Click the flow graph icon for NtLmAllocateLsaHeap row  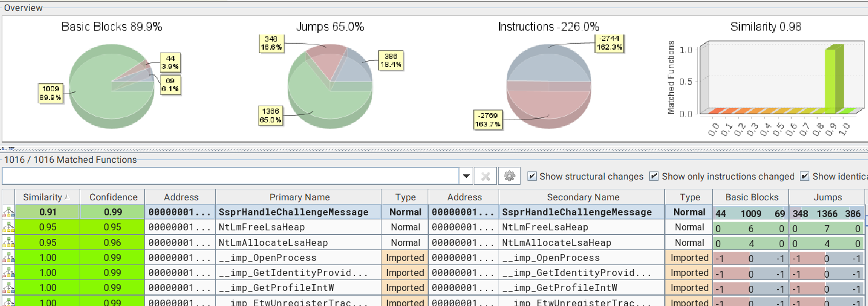[8, 242]
